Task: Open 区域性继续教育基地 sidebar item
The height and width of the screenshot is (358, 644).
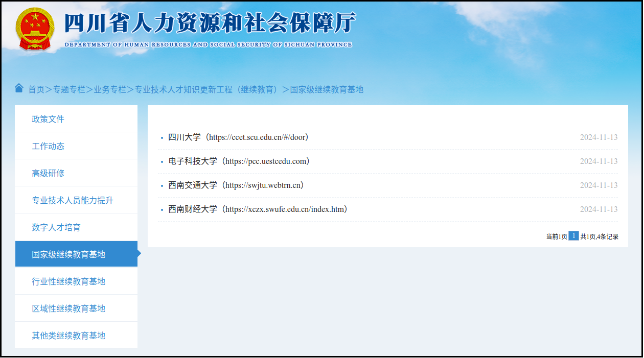Action: coord(68,308)
